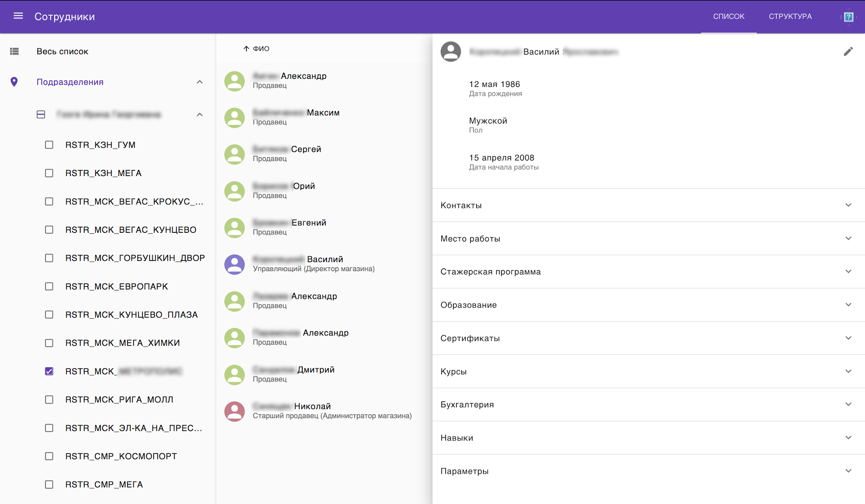Uncheck the selected RSTR_МСК_ department checkbox
The width and height of the screenshot is (865, 504).
click(x=49, y=371)
